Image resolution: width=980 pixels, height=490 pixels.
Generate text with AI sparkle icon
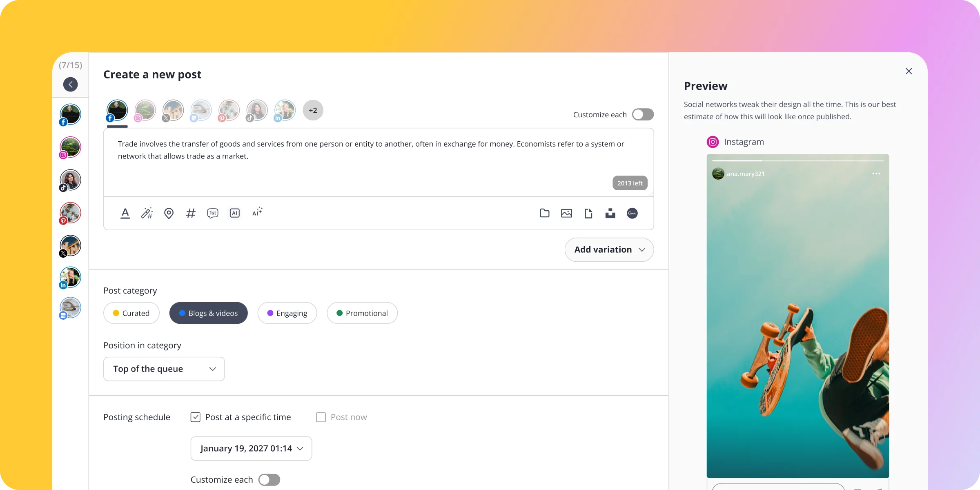tap(257, 212)
